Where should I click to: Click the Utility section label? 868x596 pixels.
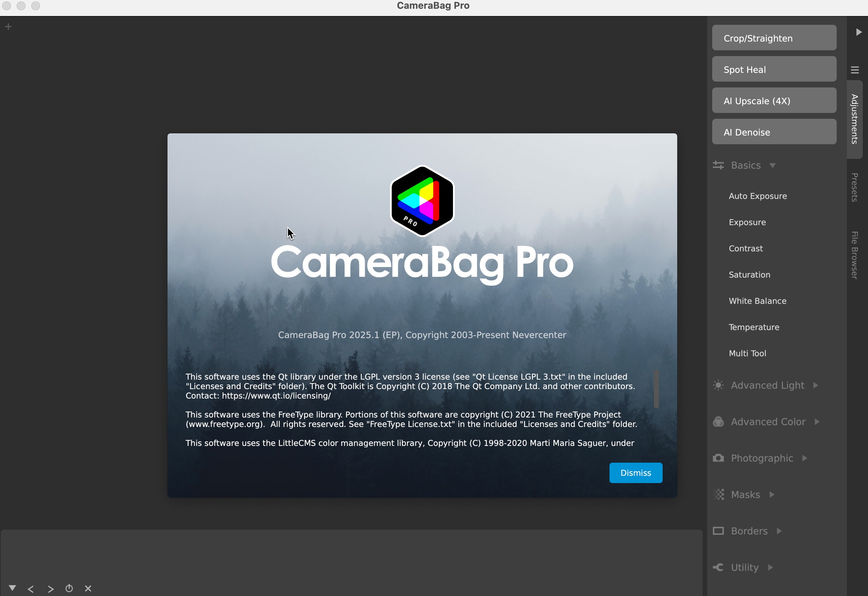(x=744, y=568)
